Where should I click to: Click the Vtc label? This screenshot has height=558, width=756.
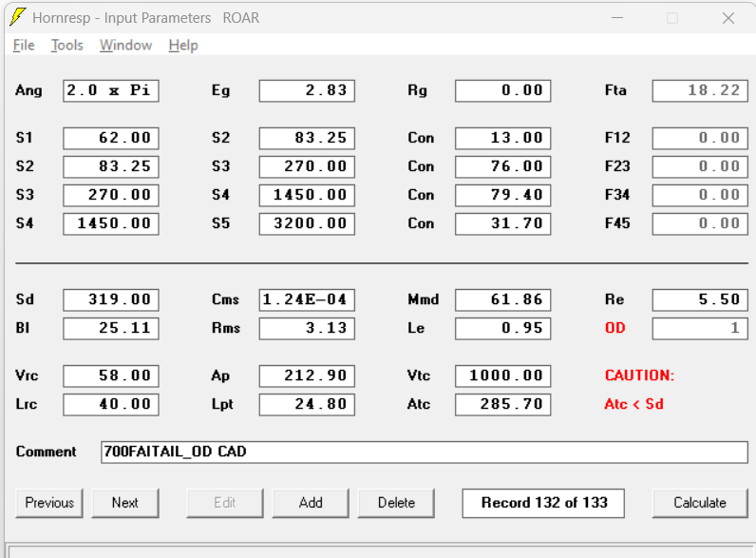pyautogui.click(x=419, y=375)
